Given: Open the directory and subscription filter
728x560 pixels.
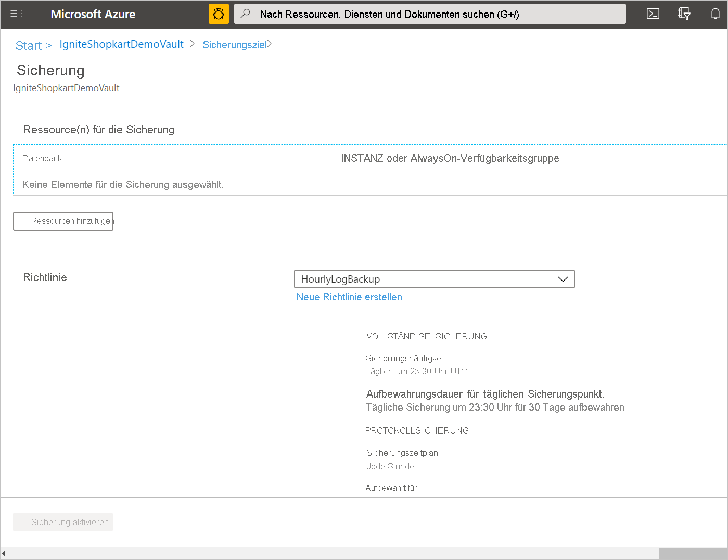Looking at the screenshot, I should pos(684,14).
